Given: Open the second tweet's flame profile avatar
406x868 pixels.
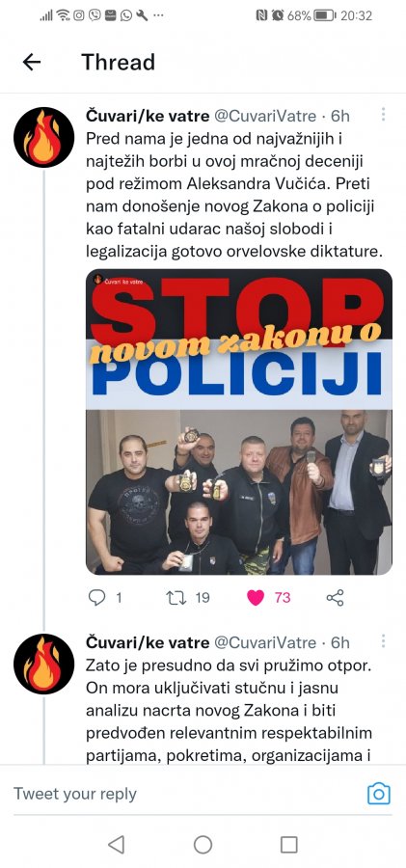Looking at the screenshot, I should pos(43,665).
